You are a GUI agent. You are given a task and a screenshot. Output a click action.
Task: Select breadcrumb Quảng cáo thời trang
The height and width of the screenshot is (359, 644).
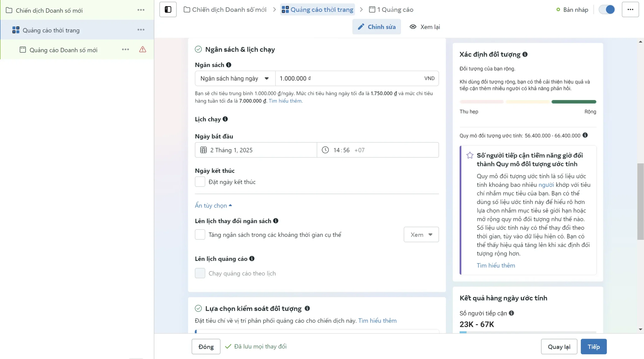tap(317, 10)
